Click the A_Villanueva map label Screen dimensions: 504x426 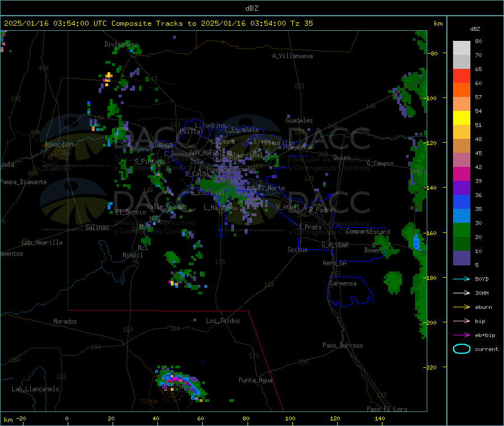pyautogui.click(x=292, y=56)
